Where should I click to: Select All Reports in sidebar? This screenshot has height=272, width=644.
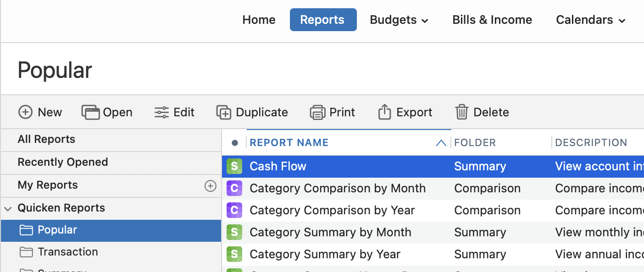click(46, 139)
